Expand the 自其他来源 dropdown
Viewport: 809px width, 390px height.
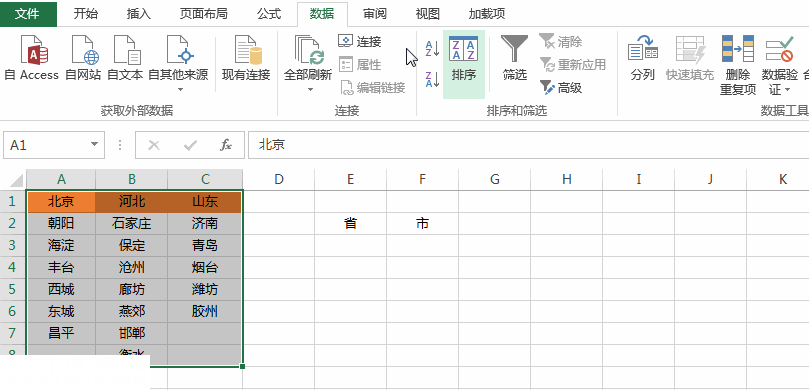pos(180,89)
